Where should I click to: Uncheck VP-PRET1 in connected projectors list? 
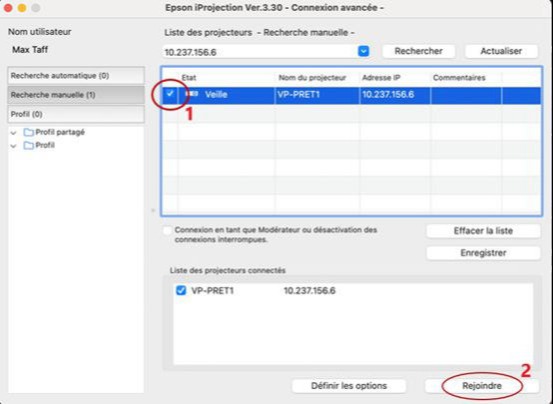point(181,290)
